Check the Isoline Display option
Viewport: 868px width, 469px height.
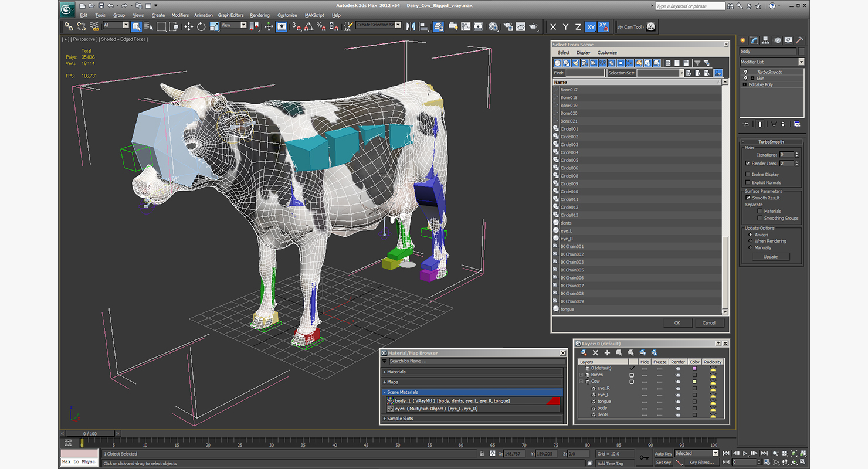pos(748,174)
